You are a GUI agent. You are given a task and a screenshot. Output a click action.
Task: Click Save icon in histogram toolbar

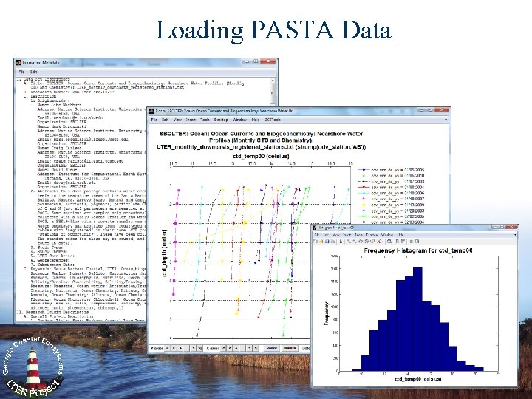point(327,242)
